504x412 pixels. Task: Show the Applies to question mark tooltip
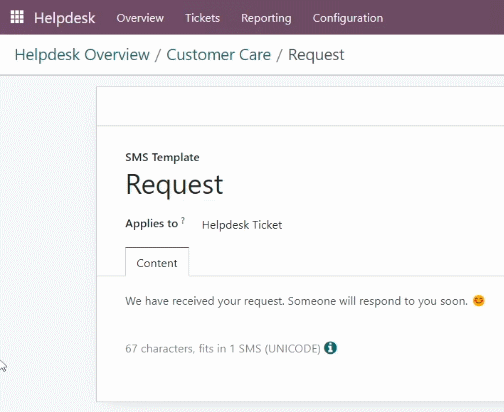[183, 220]
